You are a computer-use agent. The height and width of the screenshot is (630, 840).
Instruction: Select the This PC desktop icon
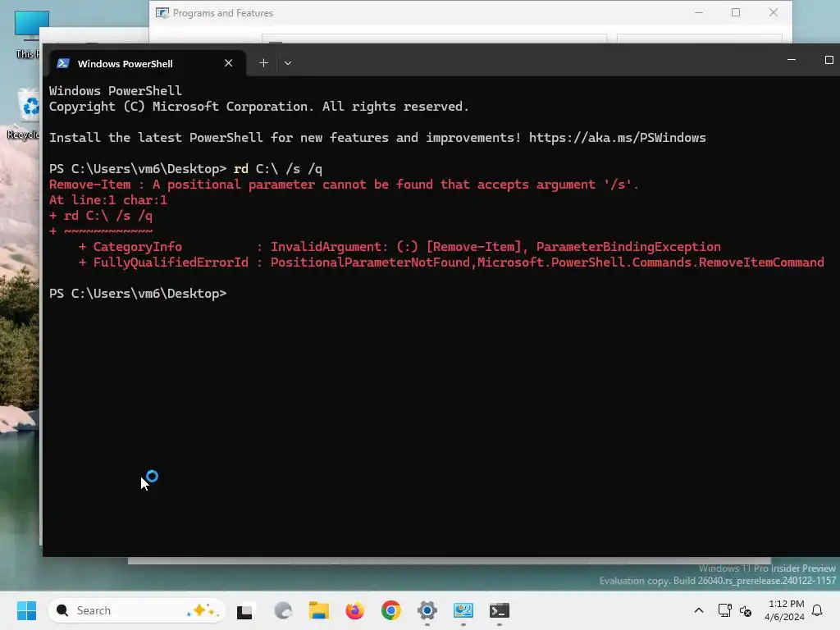coord(28,34)
